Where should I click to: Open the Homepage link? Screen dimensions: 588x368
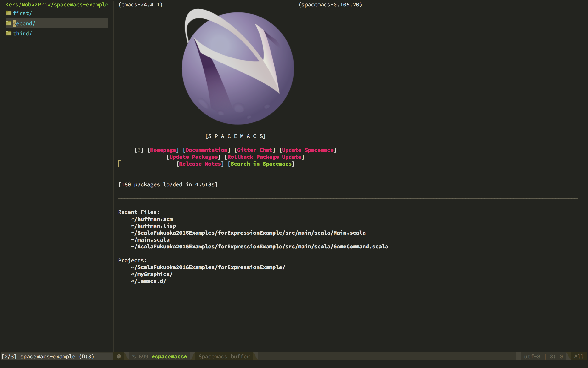(163, 150)
